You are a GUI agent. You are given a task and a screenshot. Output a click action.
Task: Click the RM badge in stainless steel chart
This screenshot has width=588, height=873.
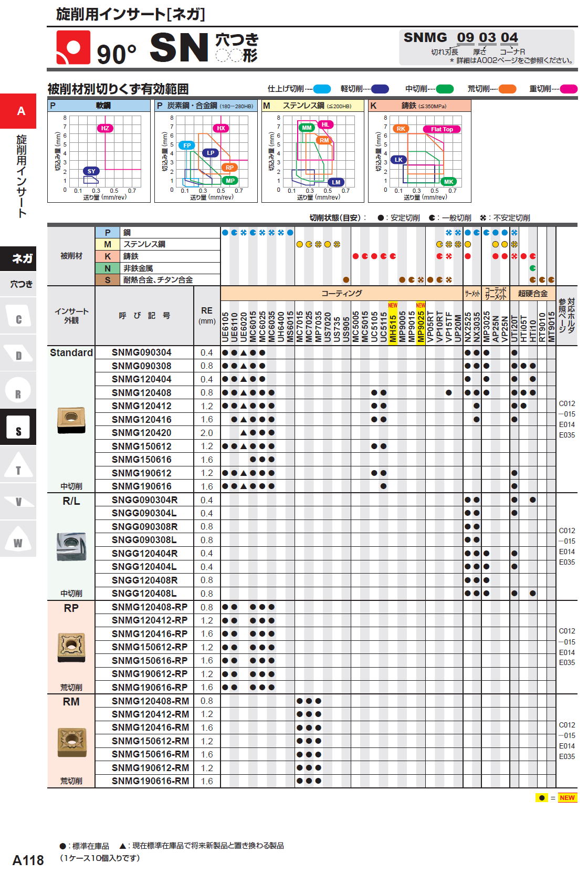[x=324, y=140]
